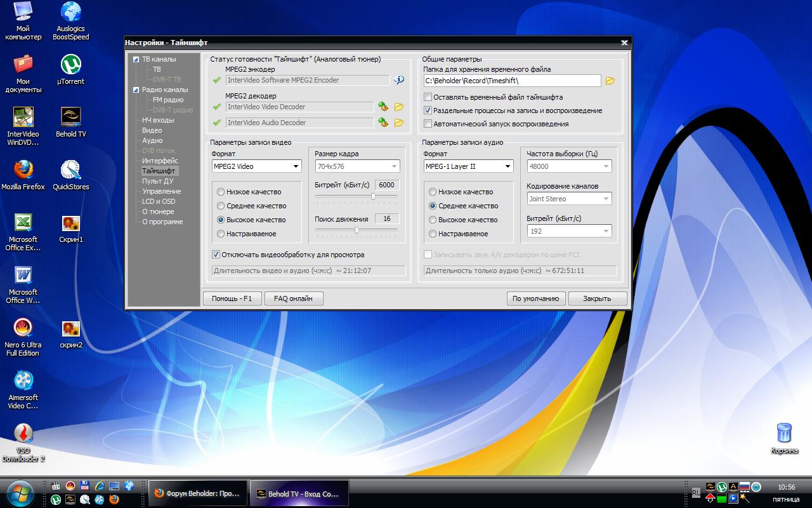Click codec settings icon for InterVideo Video Decoder
The height and width of the screenshot is (508, 812).
tap(383, 107)
